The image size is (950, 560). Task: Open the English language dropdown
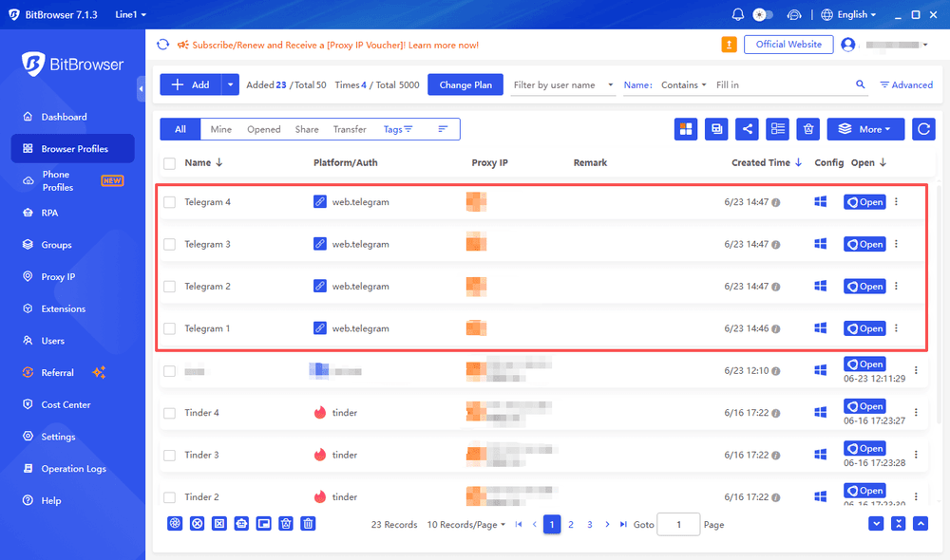pyautogui.click(x=848, y=14)
